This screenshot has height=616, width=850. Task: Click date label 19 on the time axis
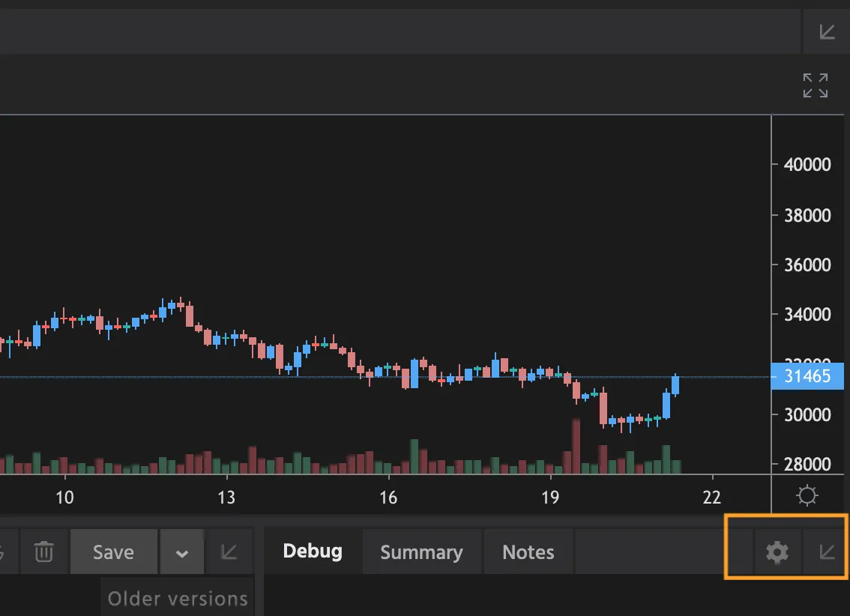point(550,498)
